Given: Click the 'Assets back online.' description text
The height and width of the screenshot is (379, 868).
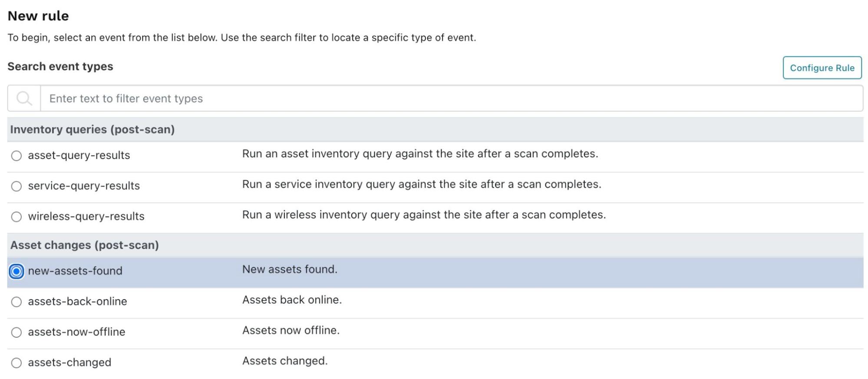Looking at the screenshot, I should [x=292, y=300].
